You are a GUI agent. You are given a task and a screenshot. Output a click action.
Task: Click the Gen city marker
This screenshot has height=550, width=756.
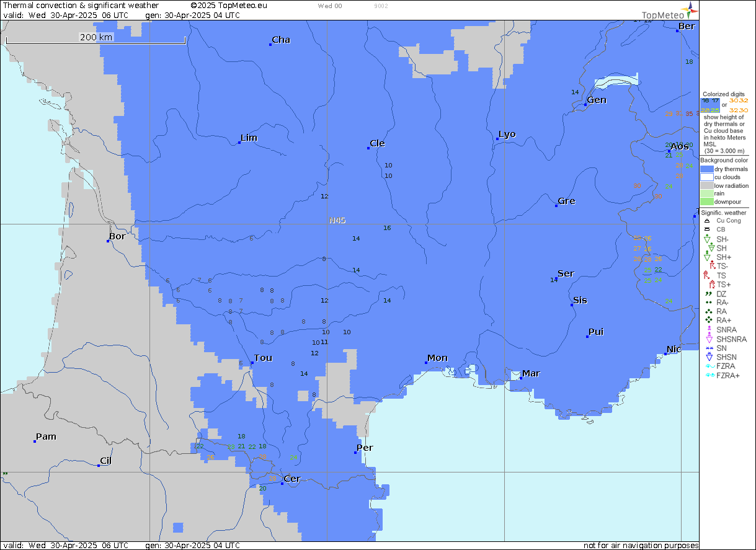(585, 105)
